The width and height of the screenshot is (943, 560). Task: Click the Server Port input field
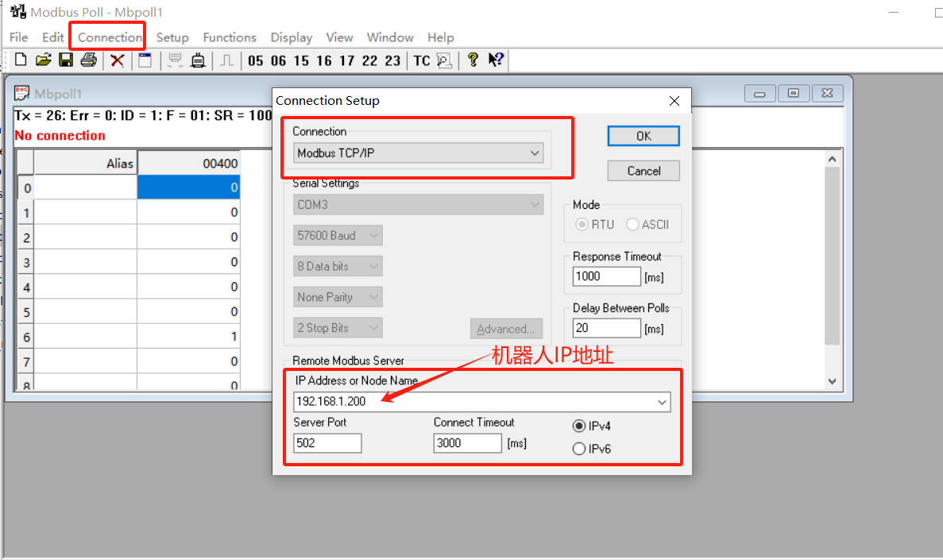coord(327,443)
